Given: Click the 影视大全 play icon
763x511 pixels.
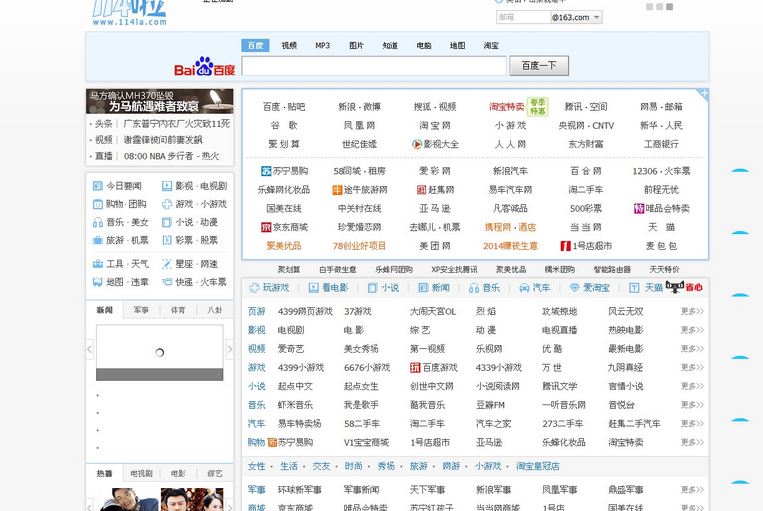Looking at the screenshot, I should coord(417,144).
